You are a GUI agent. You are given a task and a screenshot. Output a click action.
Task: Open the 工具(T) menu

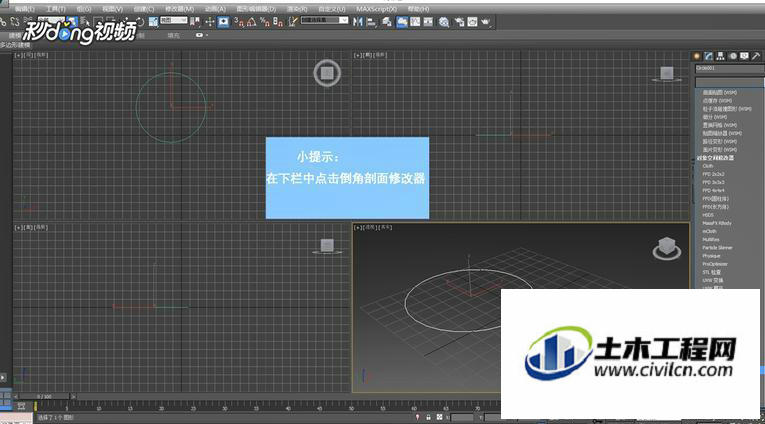click(x=56, y=9)
